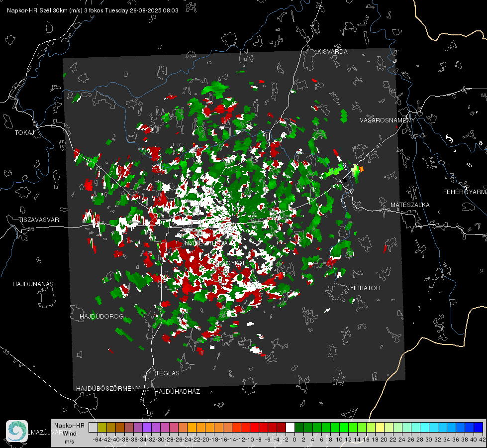Viewport: 487px width, 448px height.
Task: Select the HAJDÚDOROG label
Action: pyautogui.click(x=101, y=317)
